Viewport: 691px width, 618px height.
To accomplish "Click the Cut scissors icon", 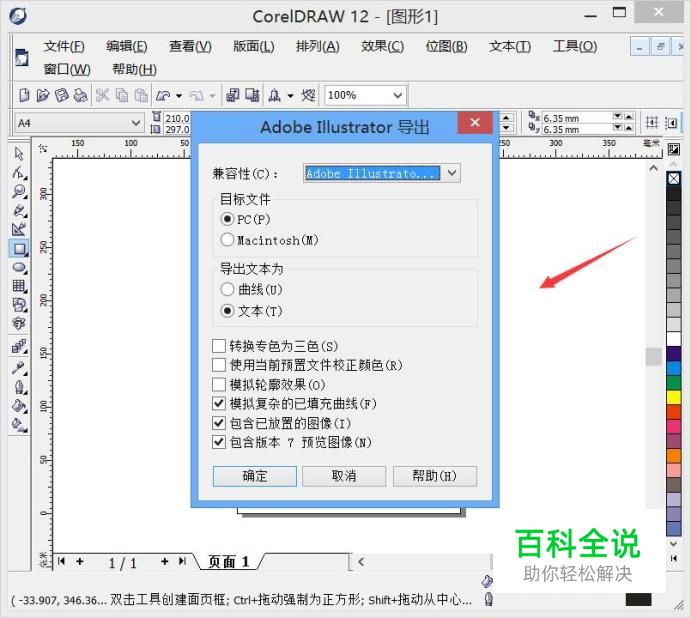I will 102,95.
